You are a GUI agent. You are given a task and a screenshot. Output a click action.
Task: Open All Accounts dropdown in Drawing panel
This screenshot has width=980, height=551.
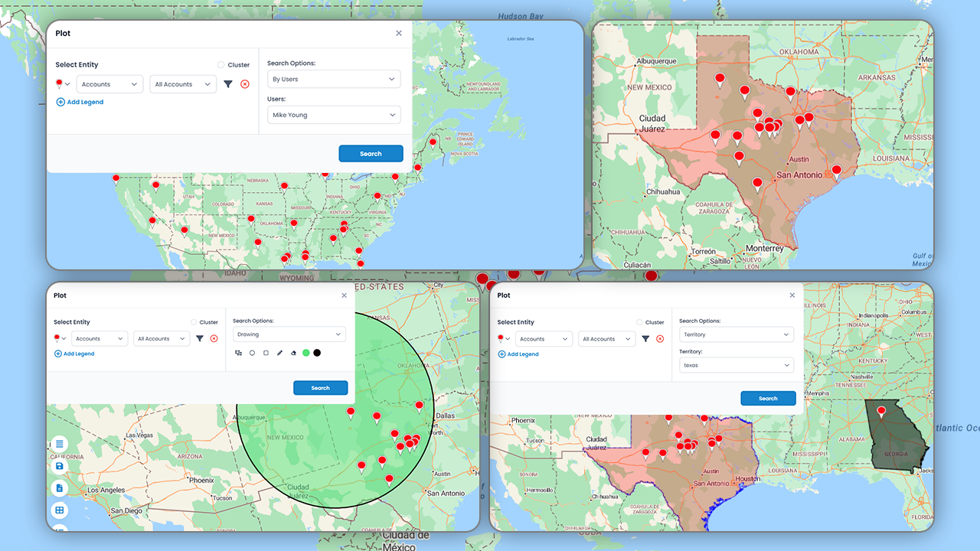click(162, 338)
